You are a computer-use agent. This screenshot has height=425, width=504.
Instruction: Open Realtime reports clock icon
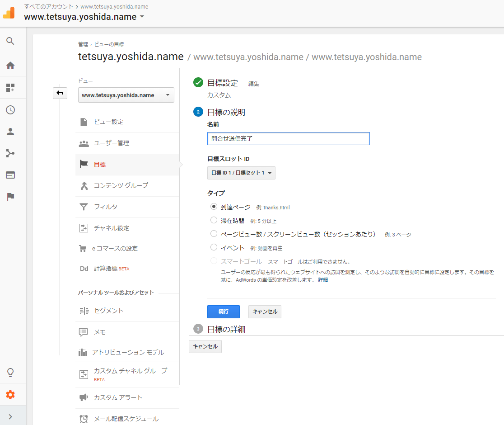click(10, 110)
